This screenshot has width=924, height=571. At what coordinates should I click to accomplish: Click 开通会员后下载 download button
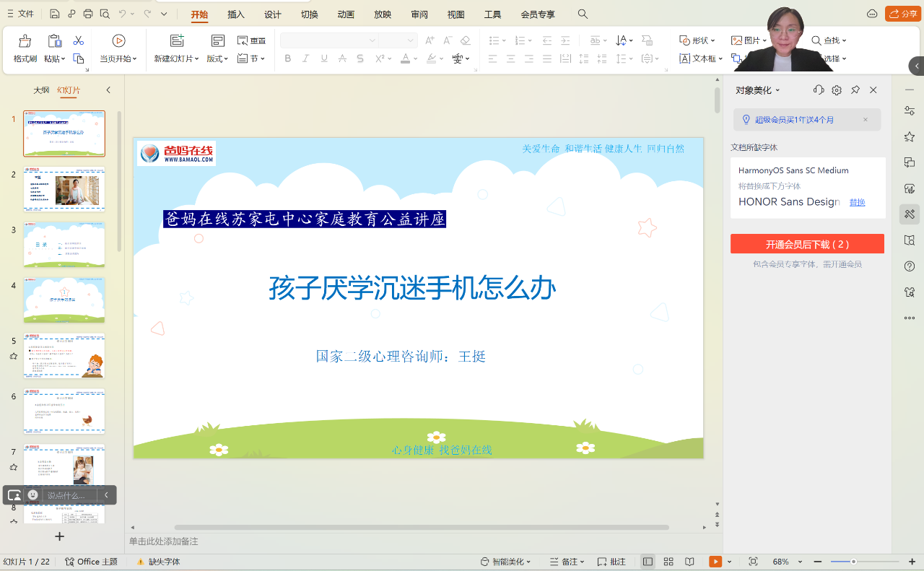(807, 243)
